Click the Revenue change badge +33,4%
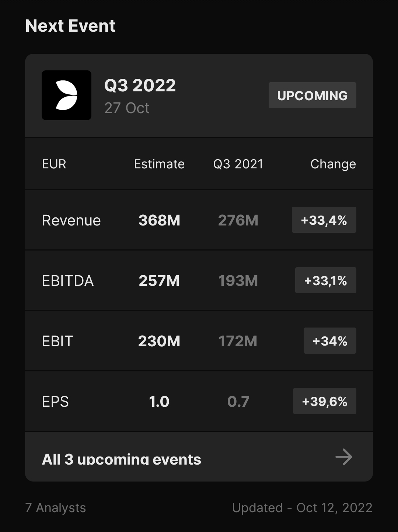 click(x=324, y=220)
